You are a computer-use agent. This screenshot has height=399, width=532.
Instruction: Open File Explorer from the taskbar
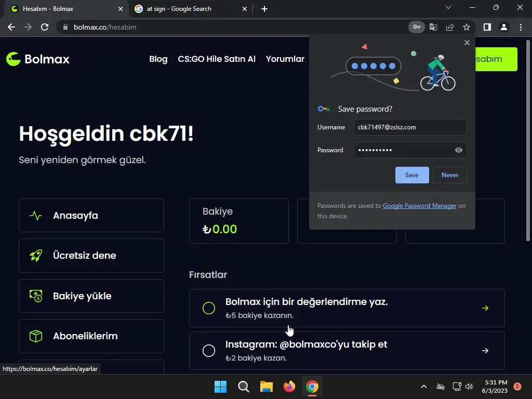[x=267, y=387]
